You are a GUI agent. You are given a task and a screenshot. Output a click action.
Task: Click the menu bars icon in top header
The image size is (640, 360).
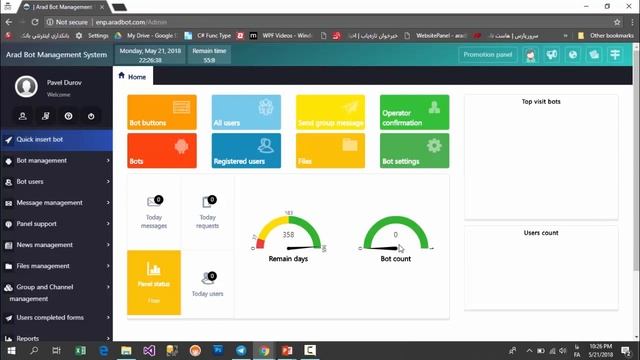(615, 55)
